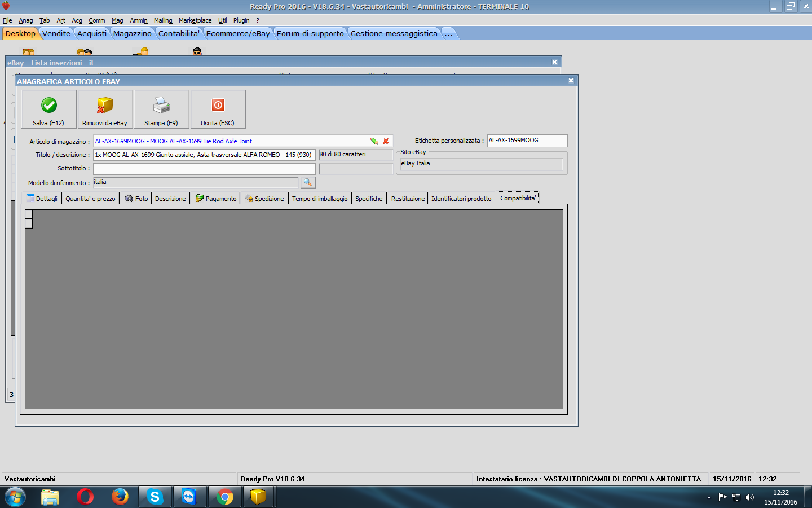Select the Tempo di imballaggio tab

tap(320, 199)
